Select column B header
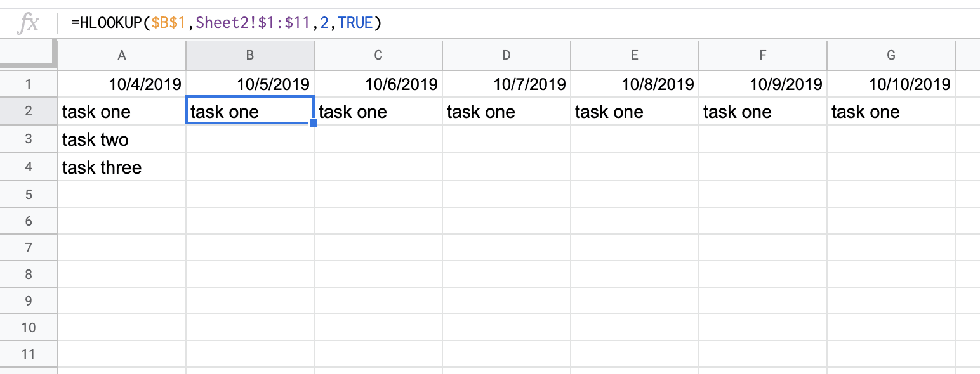Screen dimensions: 980x374 pos(250,55)
